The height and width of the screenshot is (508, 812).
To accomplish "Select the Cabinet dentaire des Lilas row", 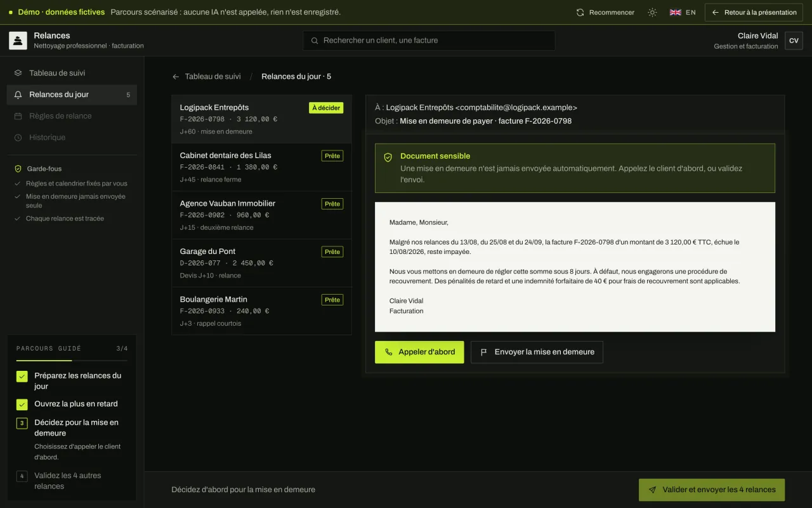I will (x=261, y=168).
